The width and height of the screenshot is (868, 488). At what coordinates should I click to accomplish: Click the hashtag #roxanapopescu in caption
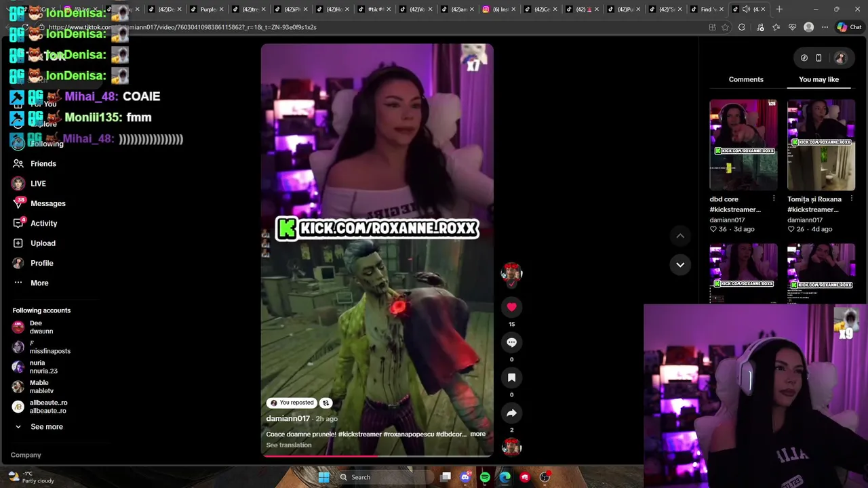(x=408, y=434)
